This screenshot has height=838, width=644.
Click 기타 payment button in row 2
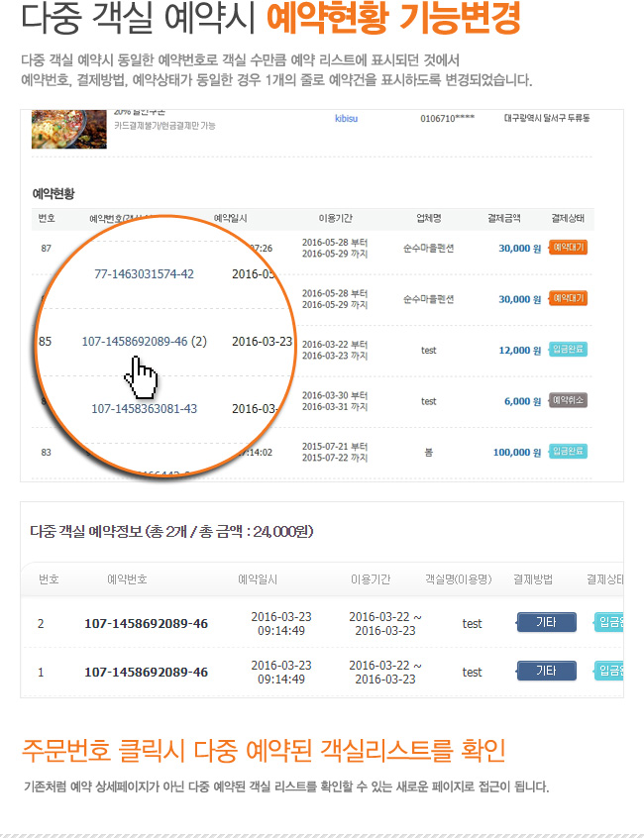(x=546, y=623)
